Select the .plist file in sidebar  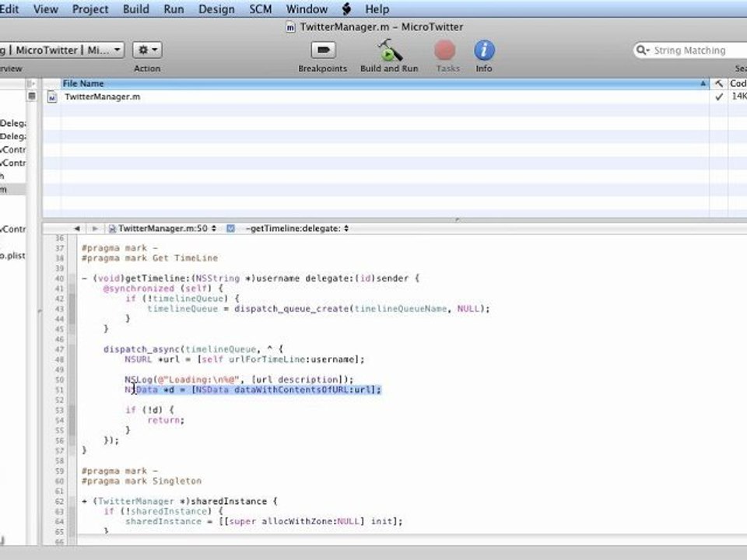click(12, 256)
